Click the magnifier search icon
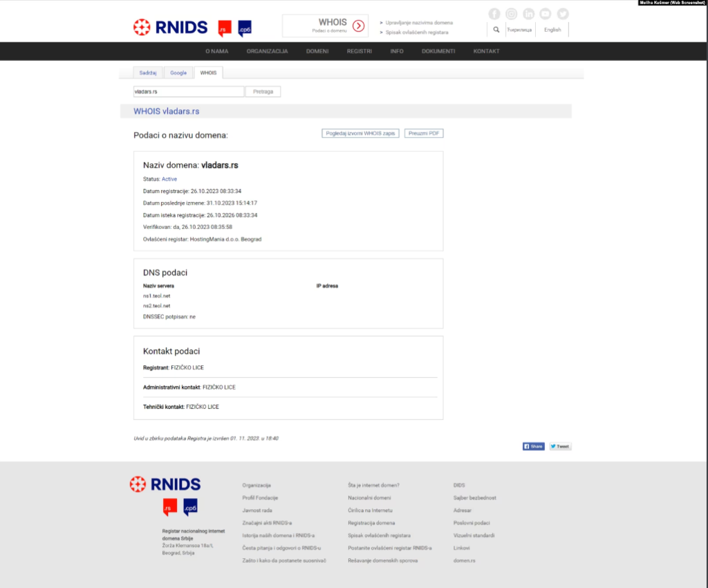 496,30
